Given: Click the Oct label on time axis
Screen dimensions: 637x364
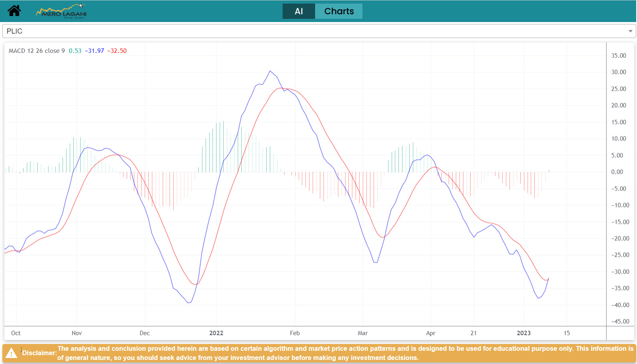Looking at the screenshot, I should pos(16,333).
